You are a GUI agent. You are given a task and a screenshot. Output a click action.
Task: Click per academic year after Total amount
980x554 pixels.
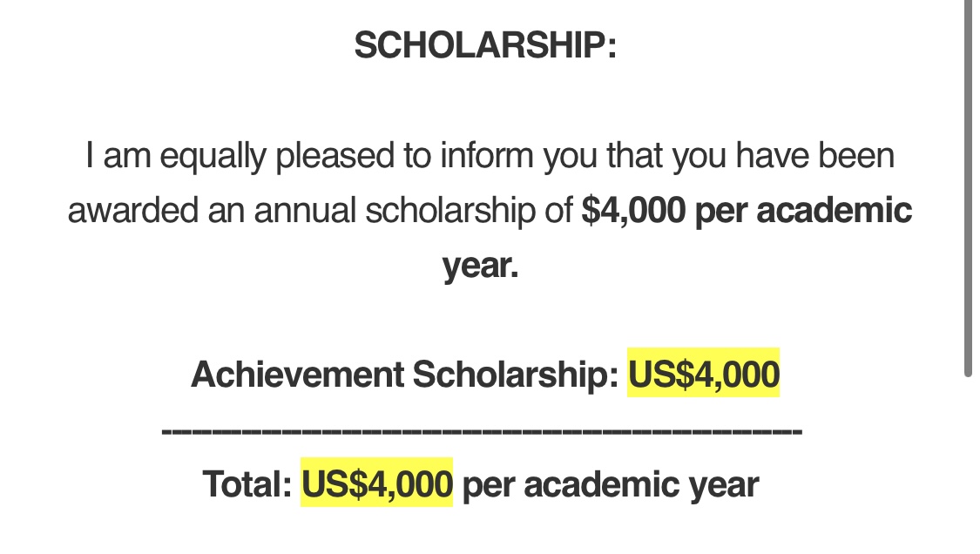coord(610,484)
